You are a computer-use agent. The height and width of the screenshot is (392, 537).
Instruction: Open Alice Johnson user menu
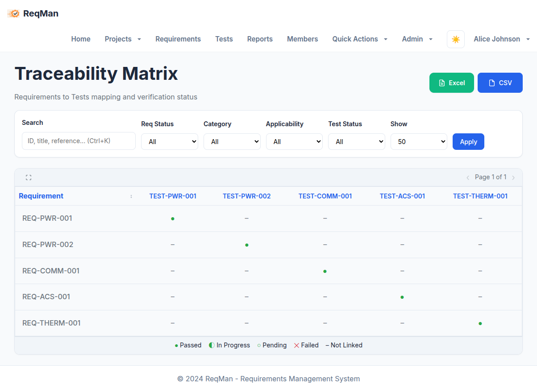tap(502, 39)
